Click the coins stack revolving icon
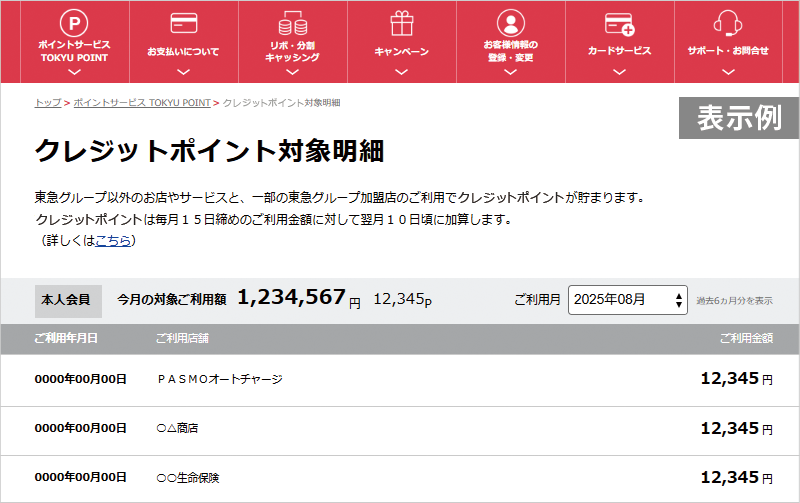 pyautogui.click(x=292, y=22)
